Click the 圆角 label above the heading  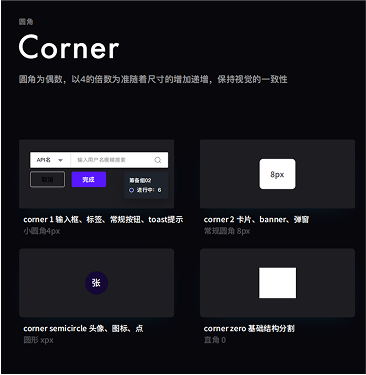26,22
